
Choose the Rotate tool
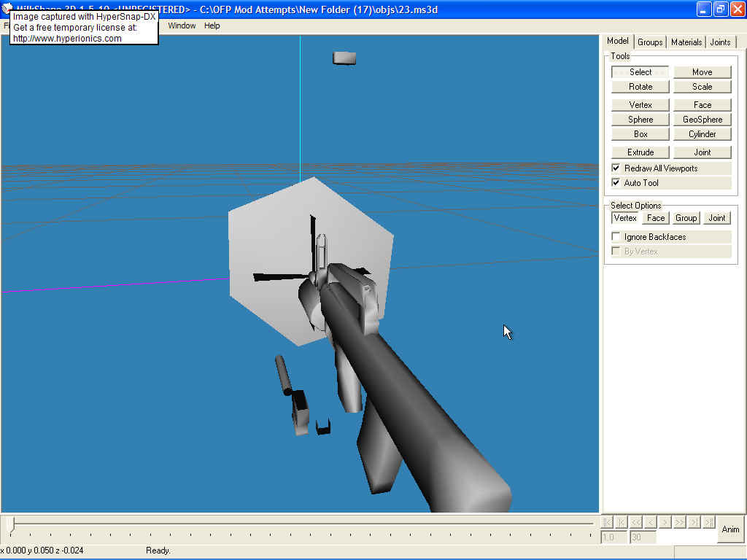coord(640,87)
